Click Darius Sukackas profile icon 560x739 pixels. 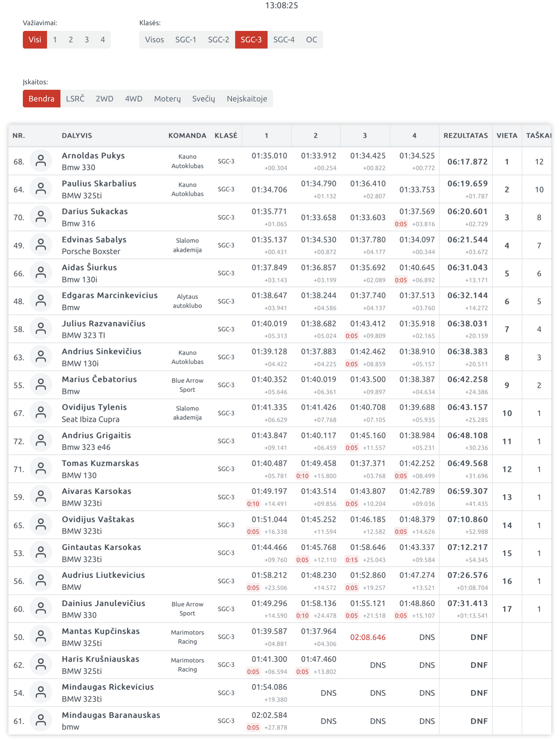pyautogui.click(x=41, y=217)
